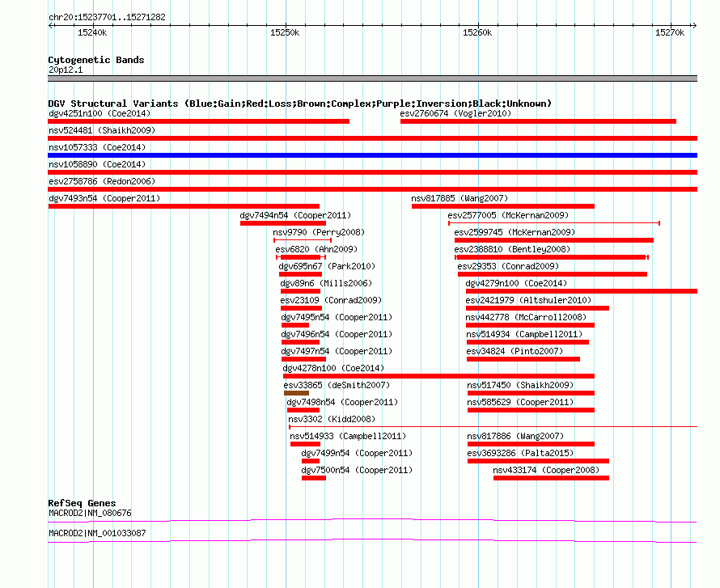
Task: Click the 20p12.1 cytogenetic band bar
Action: tap(372, 78)
